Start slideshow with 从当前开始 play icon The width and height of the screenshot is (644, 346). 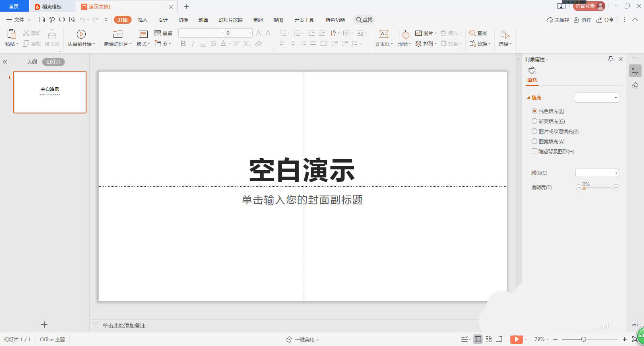[81, 34]
